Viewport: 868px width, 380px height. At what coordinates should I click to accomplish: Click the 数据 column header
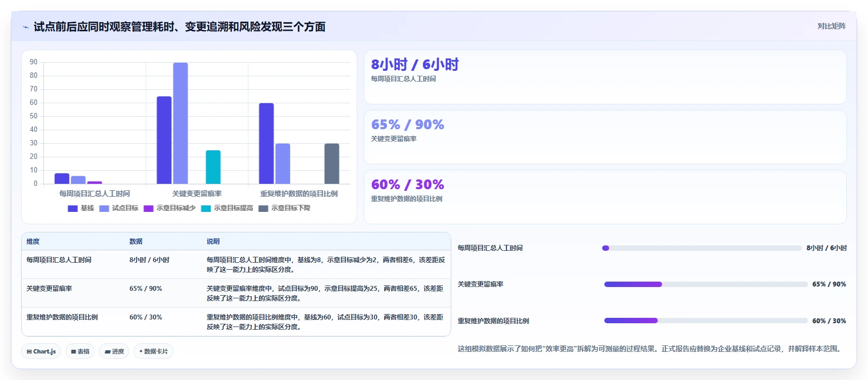[136, 242]
